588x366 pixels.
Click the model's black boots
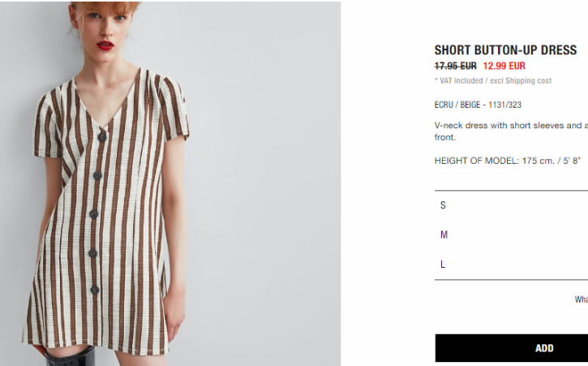[x=71, y=356]
